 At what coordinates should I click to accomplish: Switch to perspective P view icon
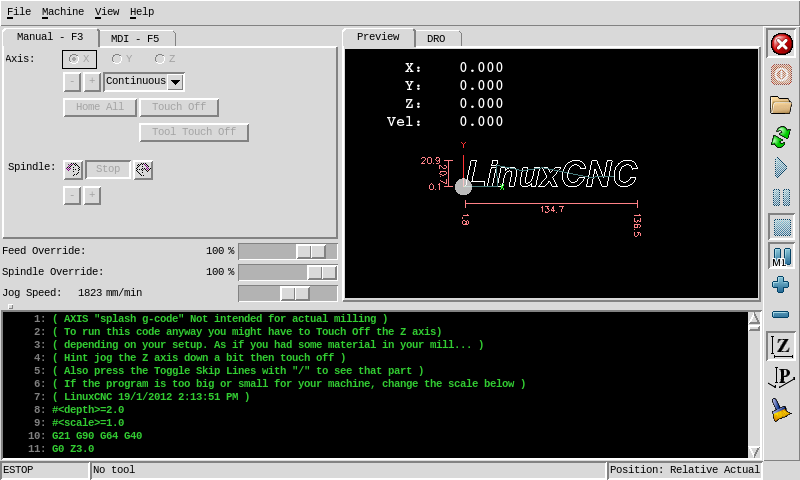pos(781,377)
